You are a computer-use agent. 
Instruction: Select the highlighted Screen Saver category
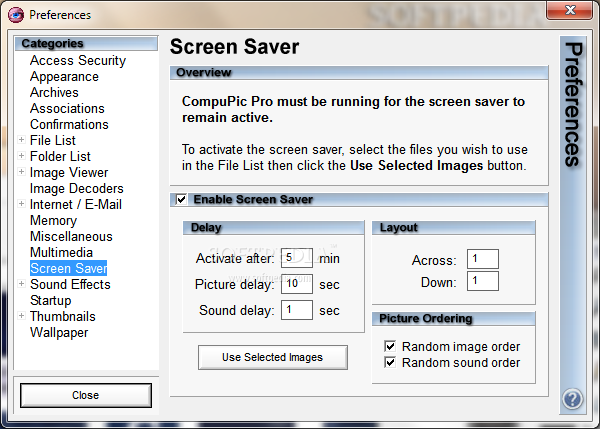pyautogui.click(x=68, y=268)
